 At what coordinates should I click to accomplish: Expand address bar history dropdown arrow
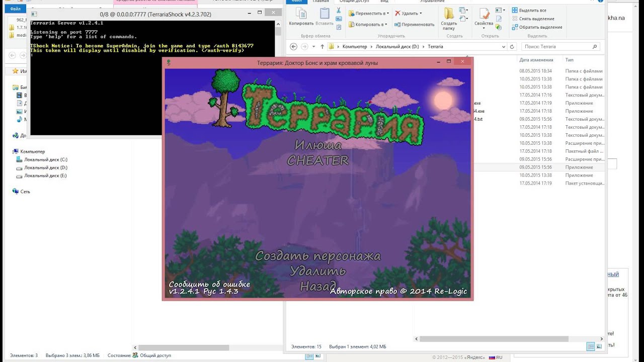(503, 46)
